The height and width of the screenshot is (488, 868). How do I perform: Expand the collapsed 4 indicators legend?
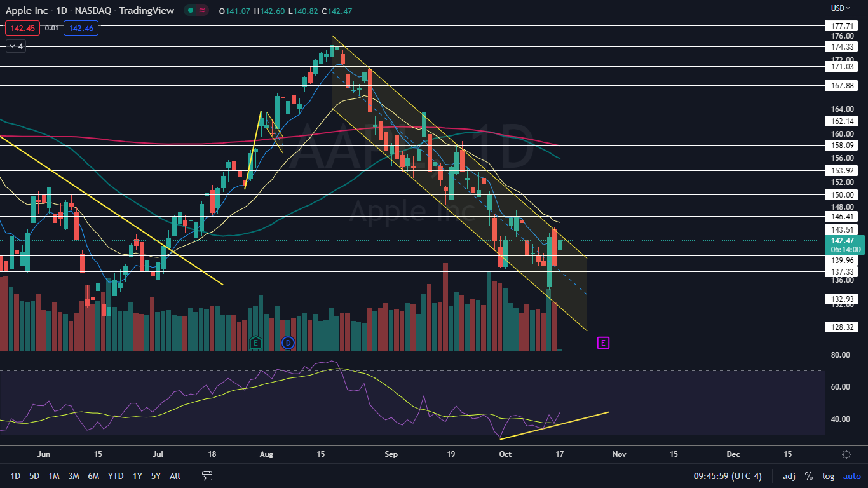15,46
